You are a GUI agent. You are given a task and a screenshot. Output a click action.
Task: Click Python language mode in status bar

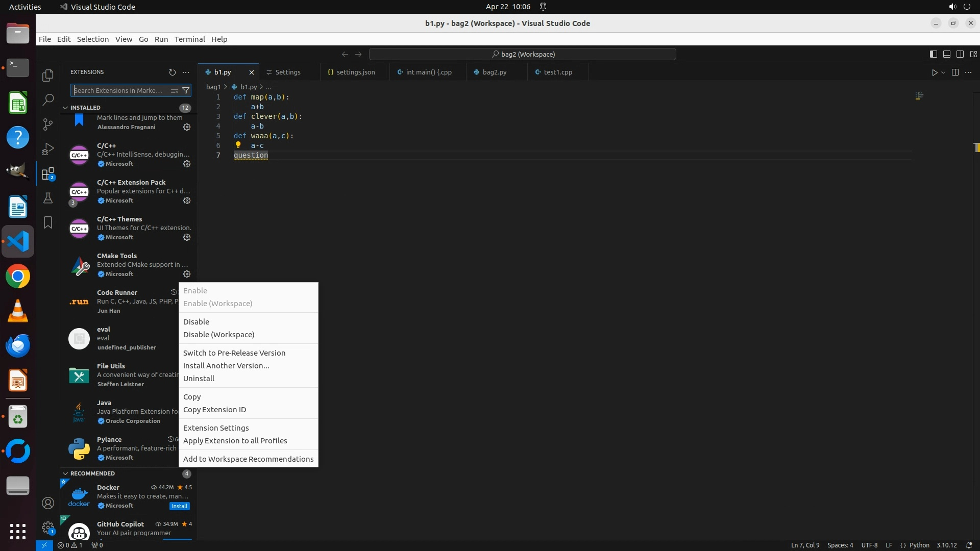919,545
